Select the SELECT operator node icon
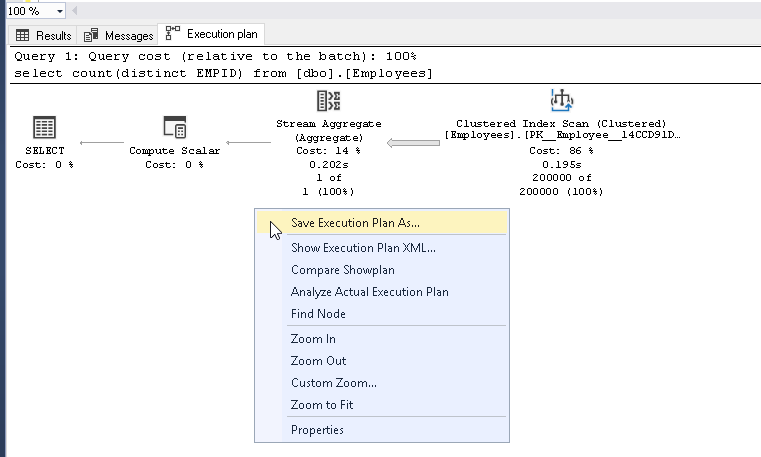Screen dimensions: 761x457 click(x=44, y=127)
